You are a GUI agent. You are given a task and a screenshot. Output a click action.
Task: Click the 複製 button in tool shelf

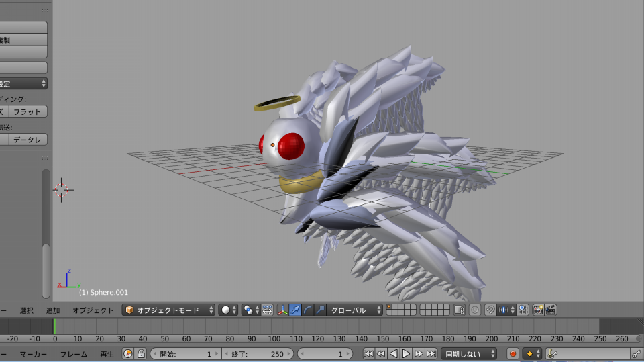coord(23,40)
